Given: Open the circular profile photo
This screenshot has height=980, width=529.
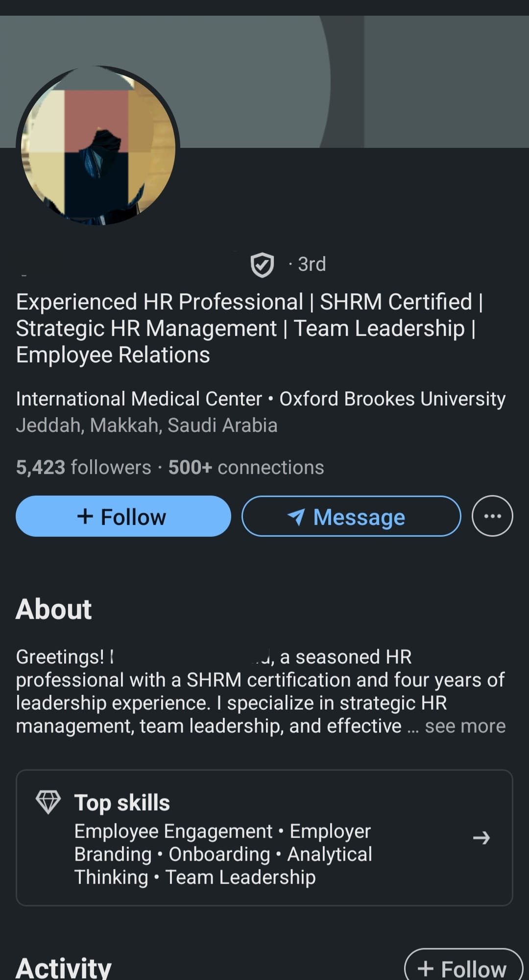Looking at the screenshot, I should 98,146.
